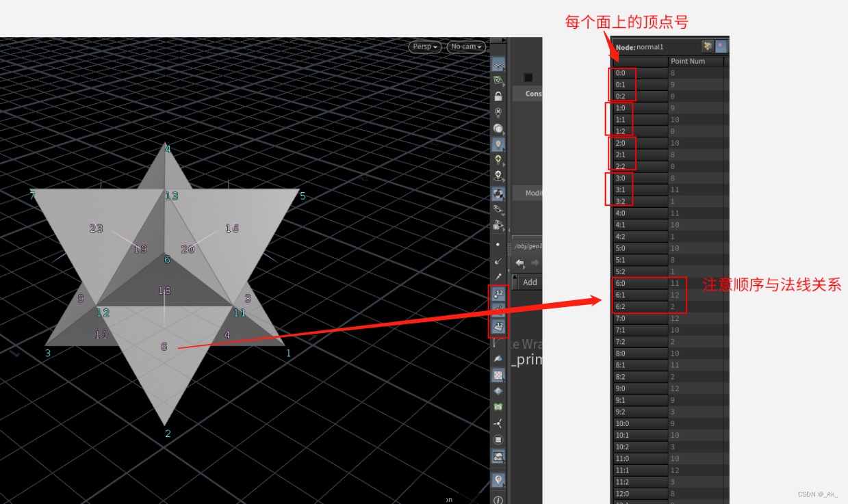Screen dimensions: 848x504
Task: Toggle the checkered material sphere display icon
Action: click(x=498, y=194)
